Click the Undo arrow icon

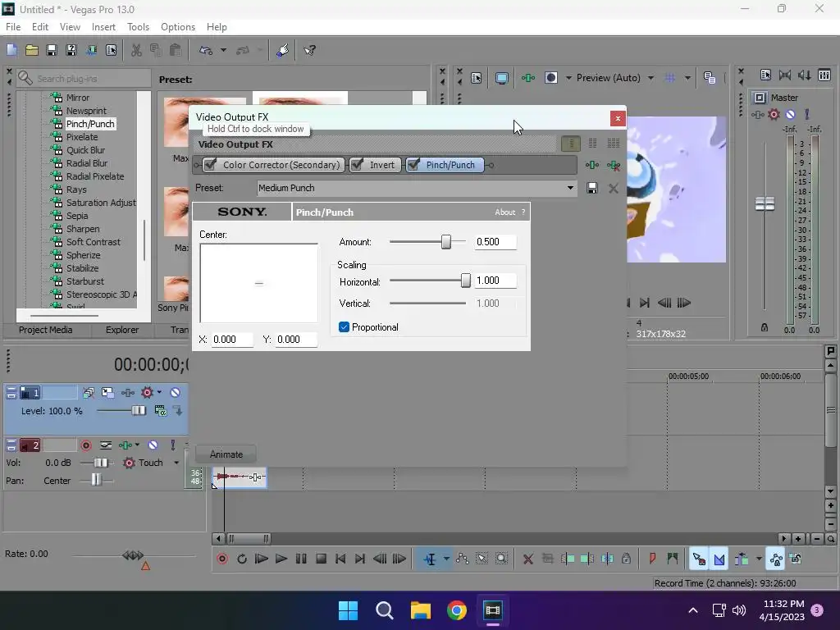(206, 50)
